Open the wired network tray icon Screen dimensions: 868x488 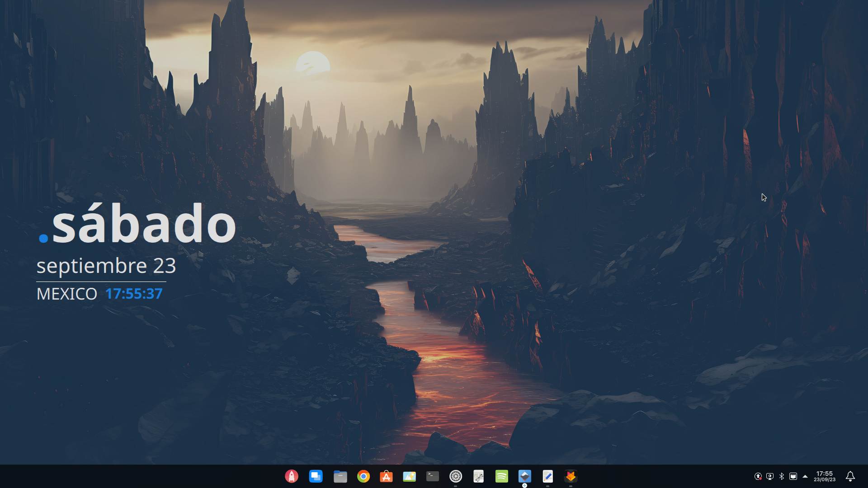793,476
